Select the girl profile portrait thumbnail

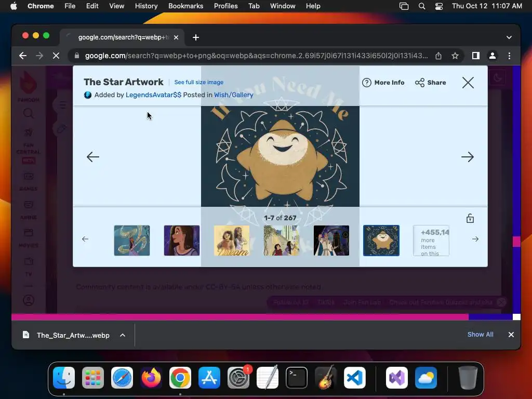[x=182, y=241]
